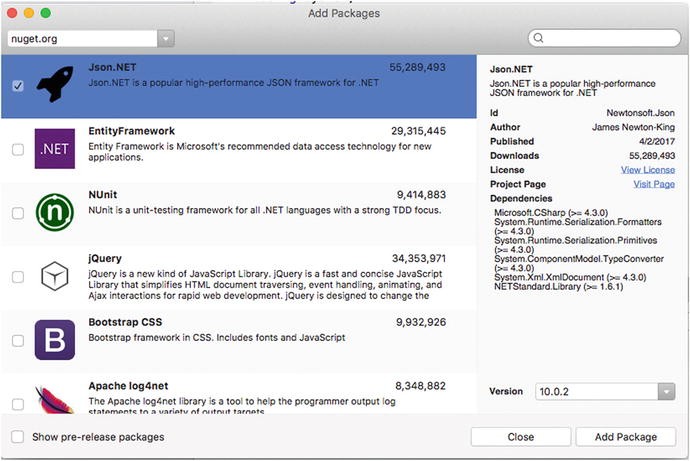Click the NETStandard.Library (>= 1.6.1) dependency
The height and width of the screenshot is (461, 690).
[558, 287]
